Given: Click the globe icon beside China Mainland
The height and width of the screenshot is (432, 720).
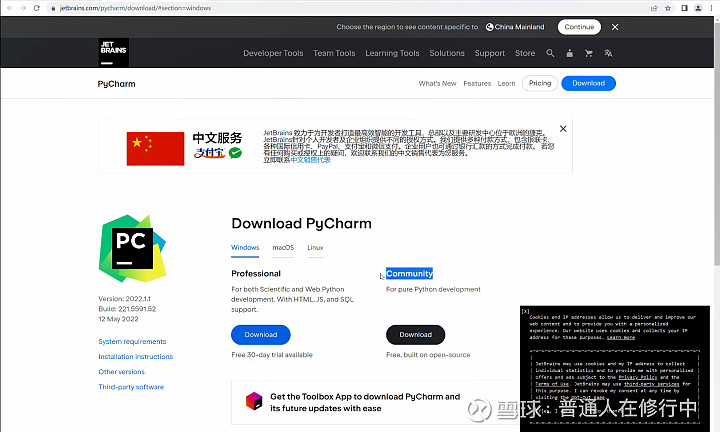Looking at the screenshot, I should point(489,27).
